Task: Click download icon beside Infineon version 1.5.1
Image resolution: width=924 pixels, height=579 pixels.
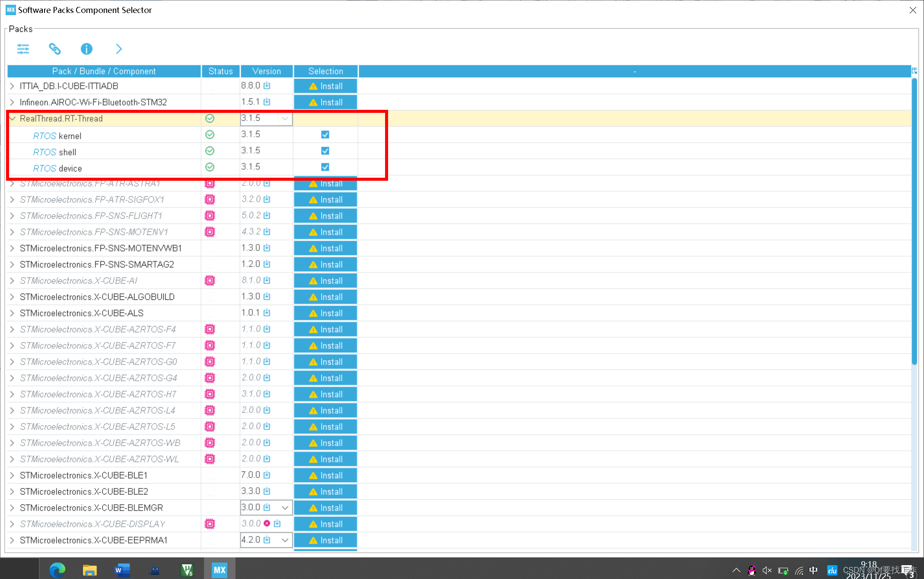Action: coord(267,102)
